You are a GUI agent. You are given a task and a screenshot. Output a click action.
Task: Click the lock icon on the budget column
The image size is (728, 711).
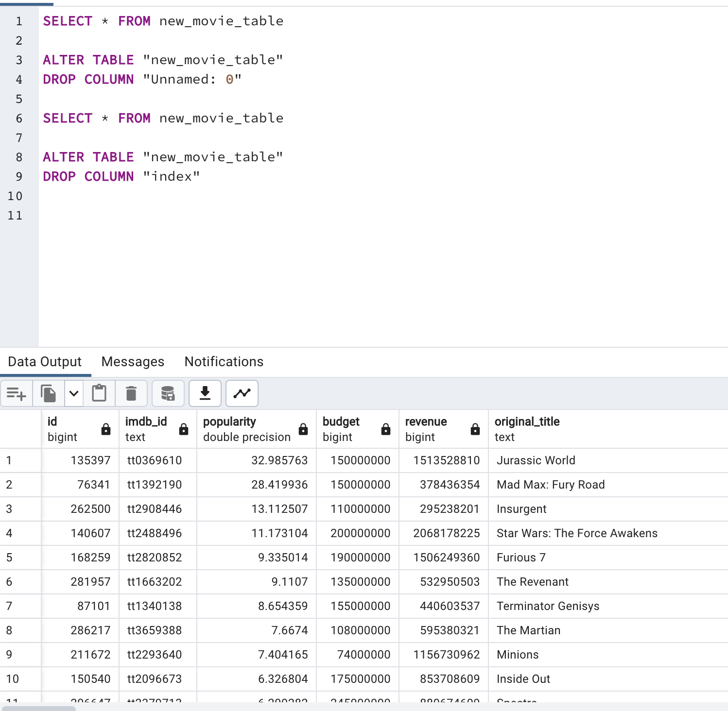pyautogui.click(x=385, y=429)
